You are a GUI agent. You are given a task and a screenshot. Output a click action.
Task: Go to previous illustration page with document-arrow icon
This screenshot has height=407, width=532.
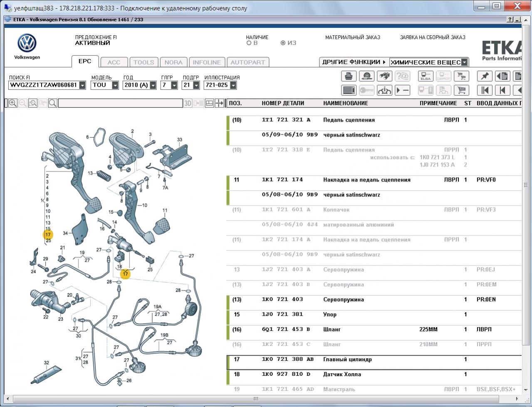point(502,76)
